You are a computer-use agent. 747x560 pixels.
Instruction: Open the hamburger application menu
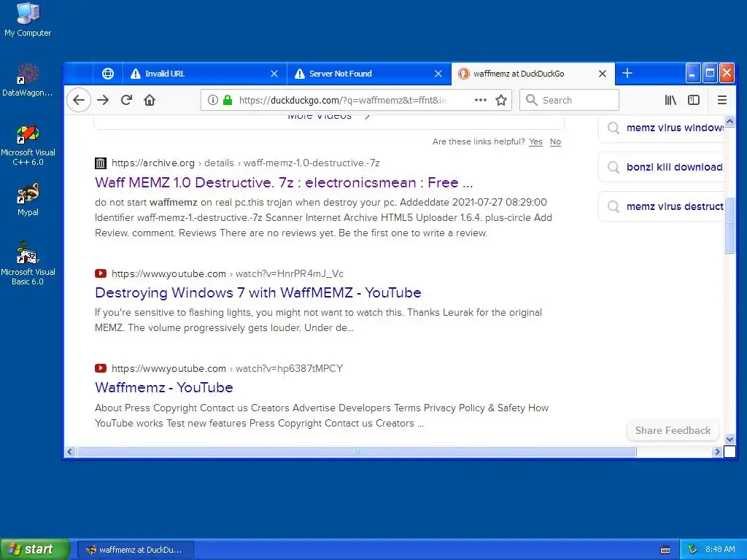721,100
